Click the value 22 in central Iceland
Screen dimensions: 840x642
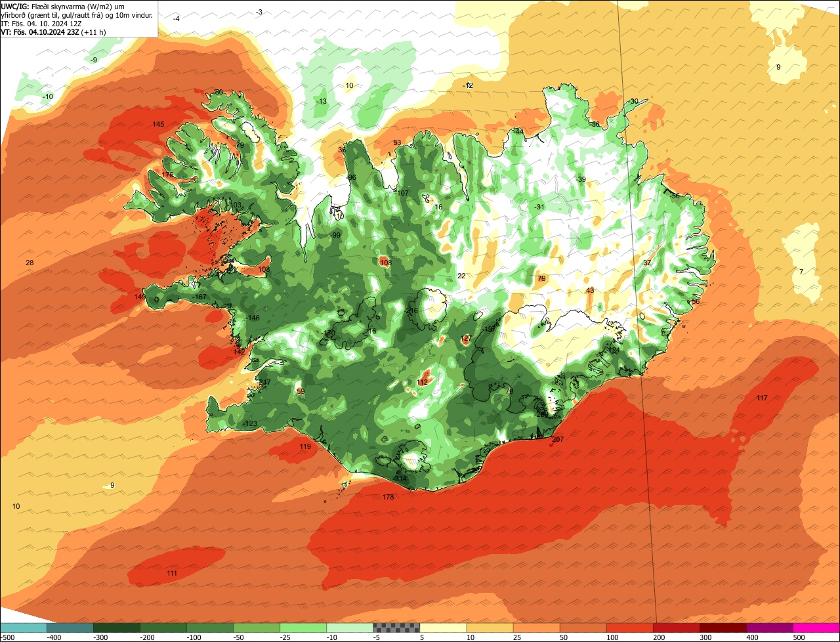click(461, 276)
